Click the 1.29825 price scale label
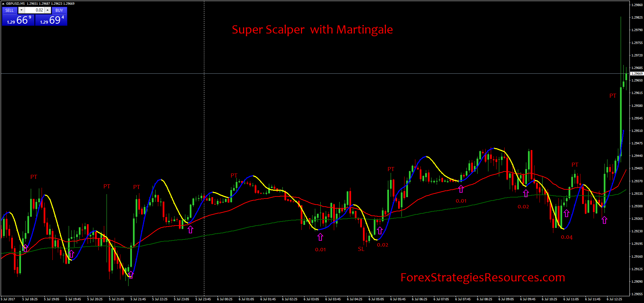 point(637,18)
